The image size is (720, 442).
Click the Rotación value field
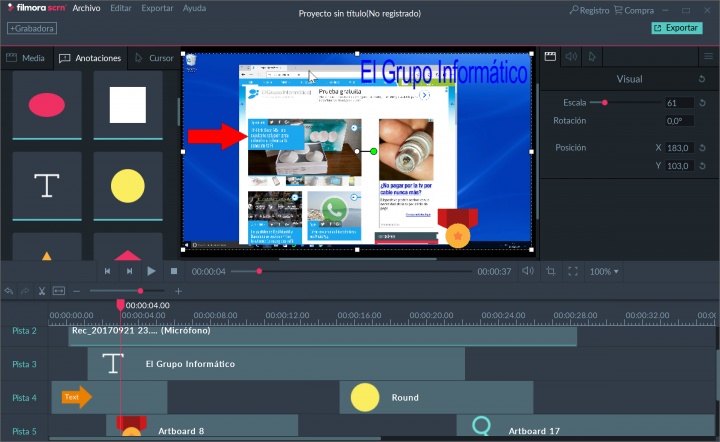click(679, 121)
